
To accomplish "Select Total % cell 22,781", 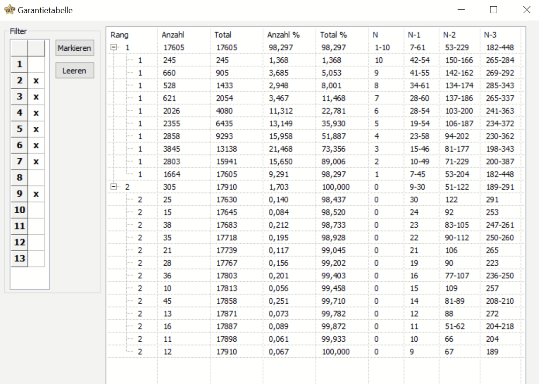I will coord(333,111).
